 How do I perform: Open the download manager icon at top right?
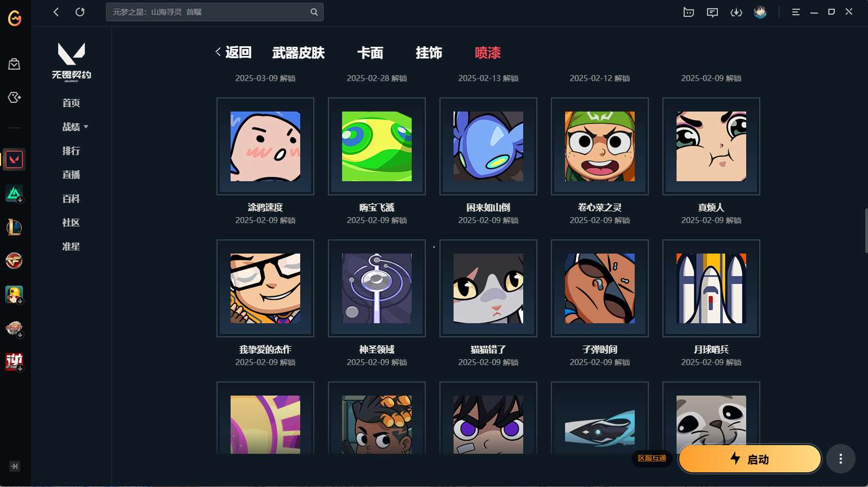pos(736,12)
